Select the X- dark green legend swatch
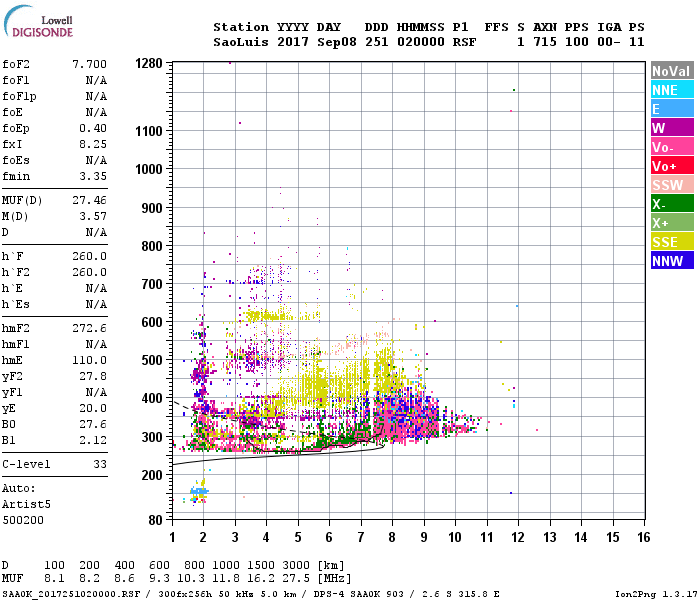Image resolution: width=700 pixels, height=600 pixels. point(672,204)
